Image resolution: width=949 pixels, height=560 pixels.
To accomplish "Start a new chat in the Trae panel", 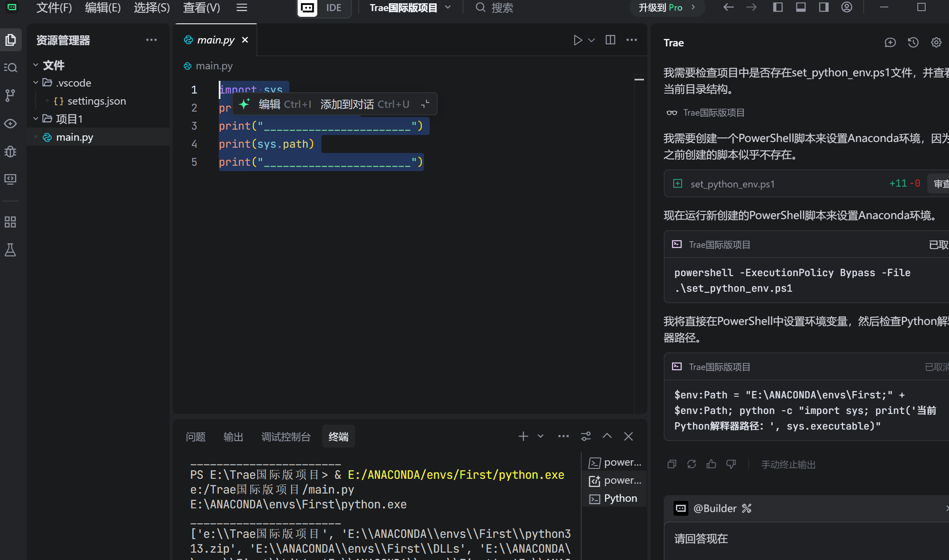I will click(x=890, y=42).
